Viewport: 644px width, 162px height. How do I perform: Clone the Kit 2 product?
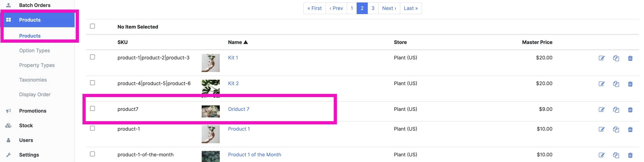click(616, 84)
